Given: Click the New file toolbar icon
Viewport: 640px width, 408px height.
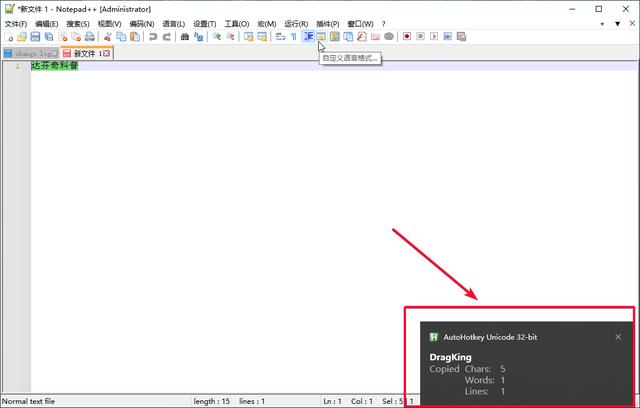Looking at the screenshot, I should 9,37.
